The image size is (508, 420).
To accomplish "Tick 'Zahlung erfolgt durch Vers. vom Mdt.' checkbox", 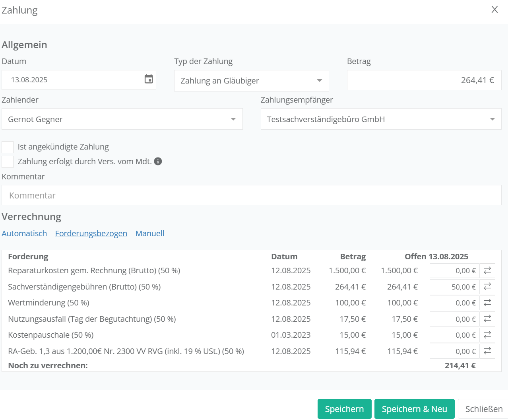I will pyautogui.click(x=8, y=162).
